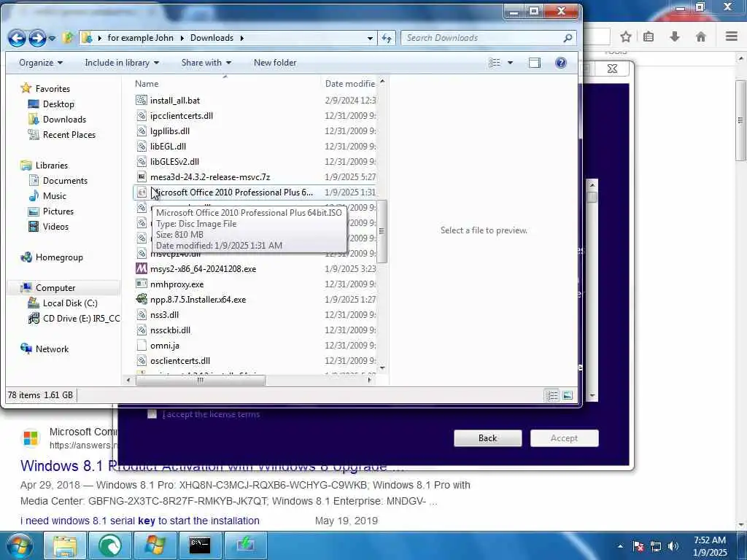Open Local Disk (C:)
Viewport: 747px width, 560px height.
70,303
